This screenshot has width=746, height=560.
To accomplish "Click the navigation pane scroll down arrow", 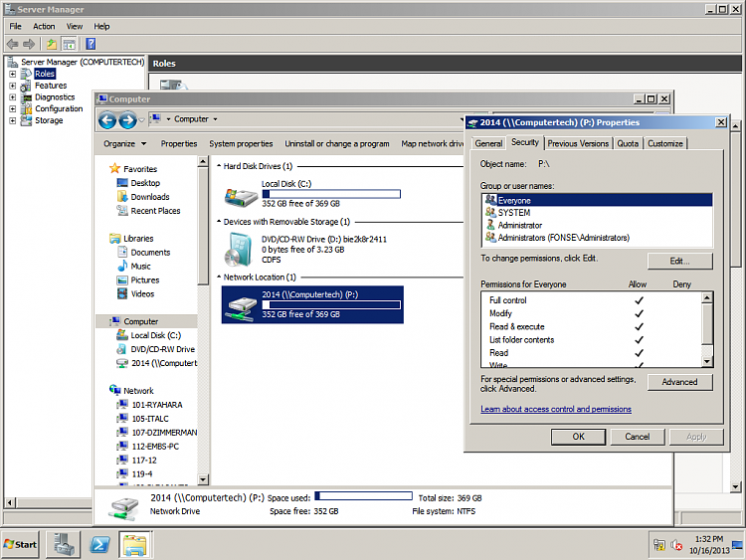I will point(203,479).
